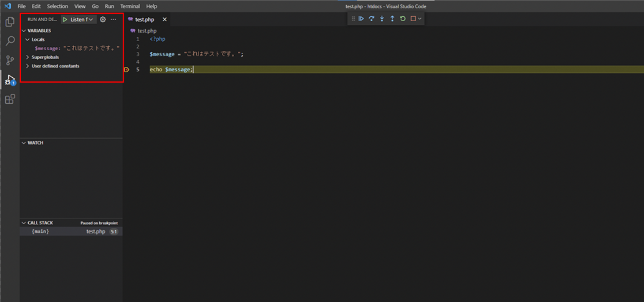Close the test.php editor tab
The width and height of the screenshot is (644, 302).
pyautogui.click(x=165, y=19)
